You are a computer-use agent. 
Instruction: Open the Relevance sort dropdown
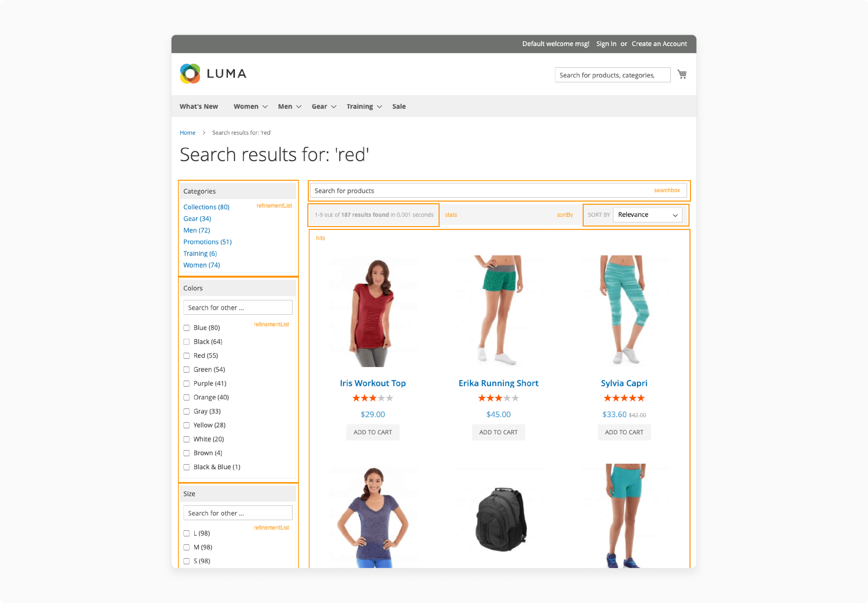click(648, 214)
